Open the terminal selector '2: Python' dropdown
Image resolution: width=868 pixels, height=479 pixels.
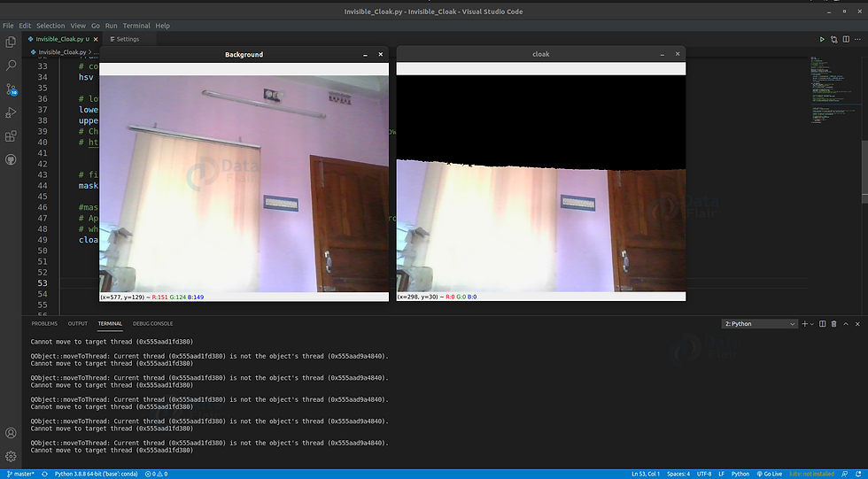coord(759,323)
